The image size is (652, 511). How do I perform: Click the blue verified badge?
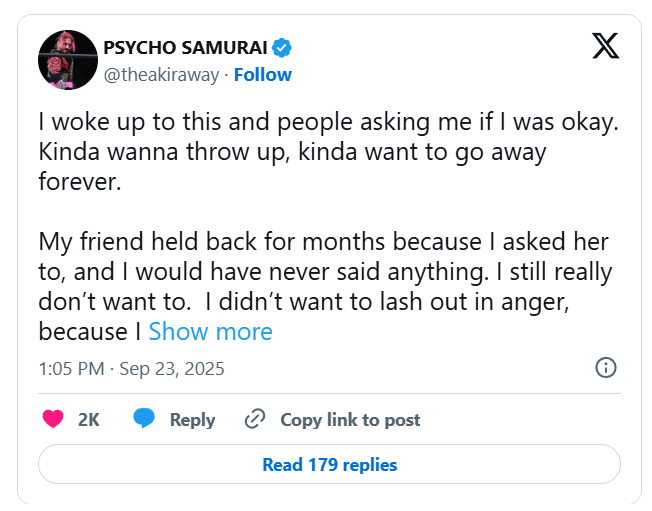pos(283,47)
